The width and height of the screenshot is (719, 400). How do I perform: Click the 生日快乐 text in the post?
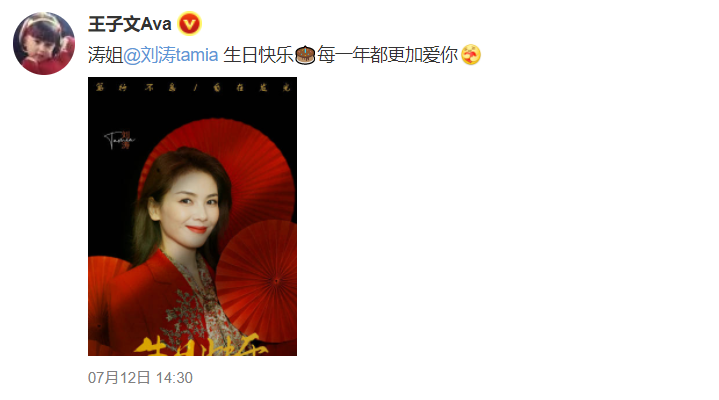[x=258, y=55]
